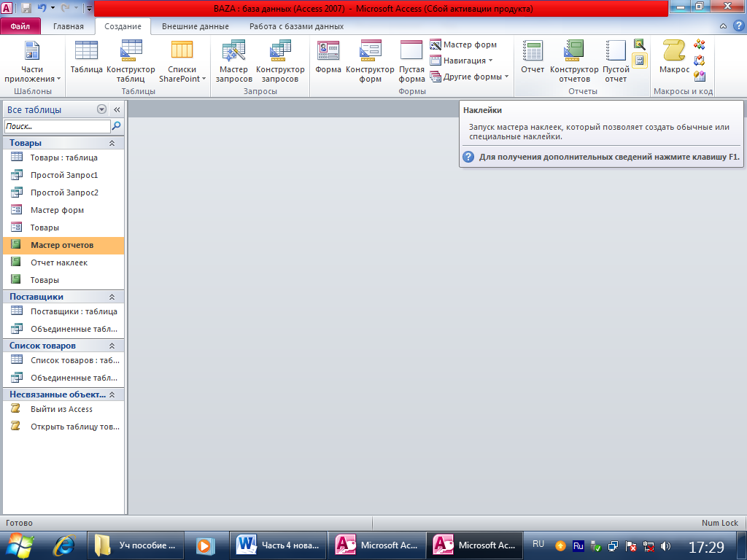
Task: Click the Save icon in Quick Access Toolbar
Action: 26,8
